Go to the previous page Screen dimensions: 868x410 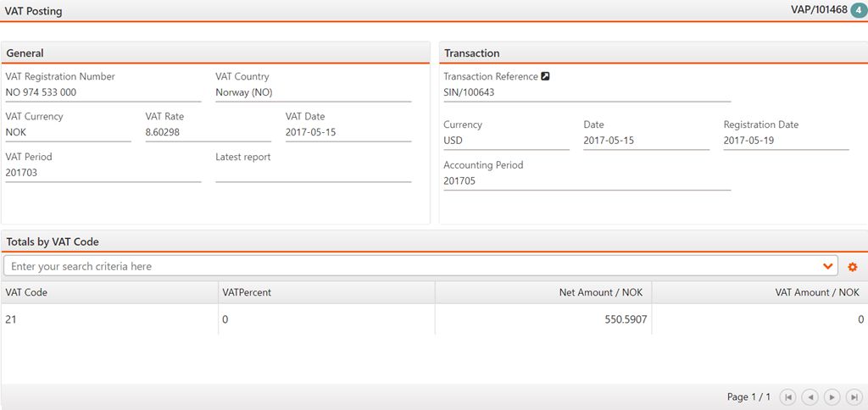point(810,396)
